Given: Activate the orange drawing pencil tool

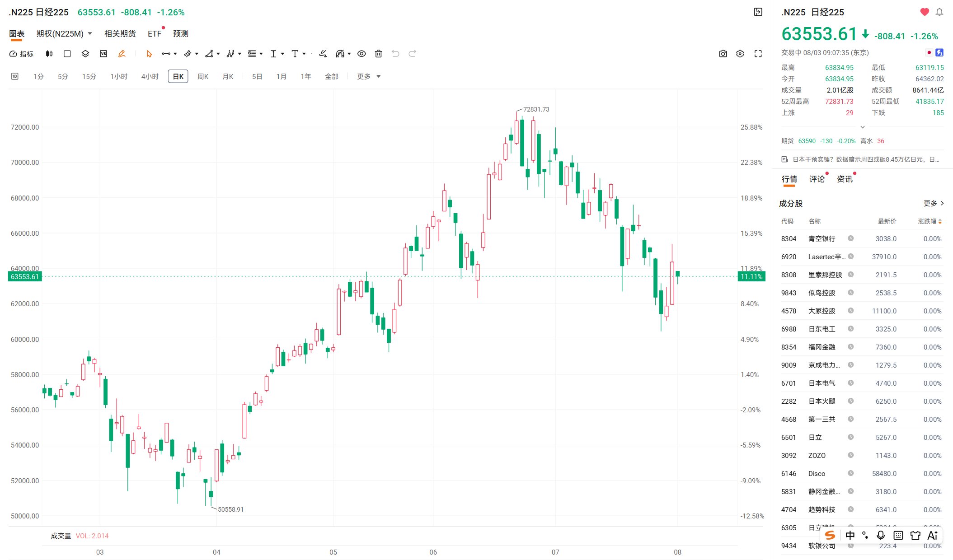Looking at the screenshot, I should [122, 54].
